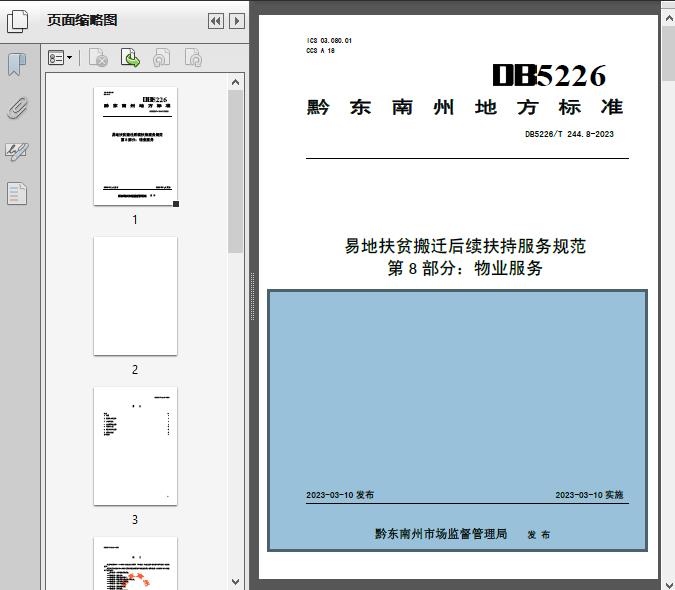Click document view scroll up arrow
The image size is (675, 590).
pyautogui.click(x=669, y=19)
